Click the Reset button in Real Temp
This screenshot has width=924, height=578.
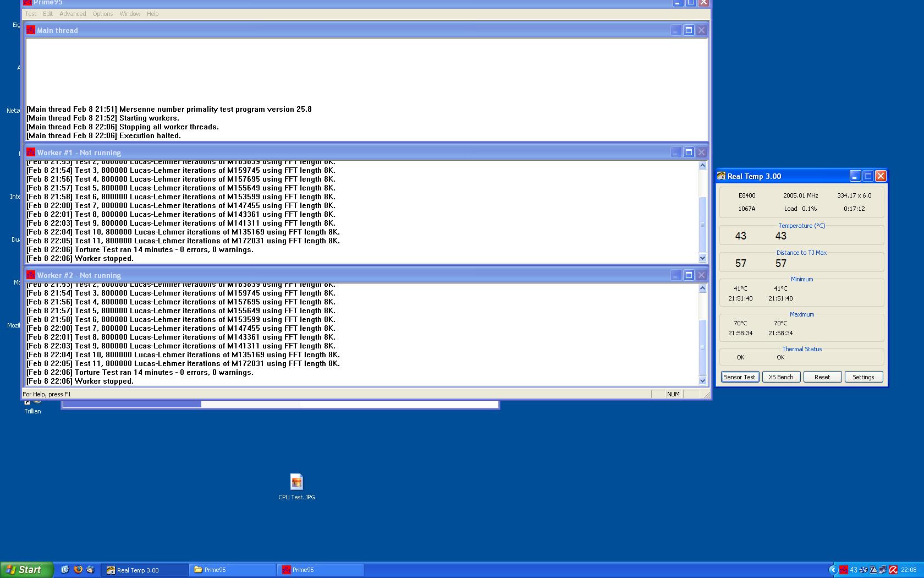pyautogui.click(x=822, y=377)
